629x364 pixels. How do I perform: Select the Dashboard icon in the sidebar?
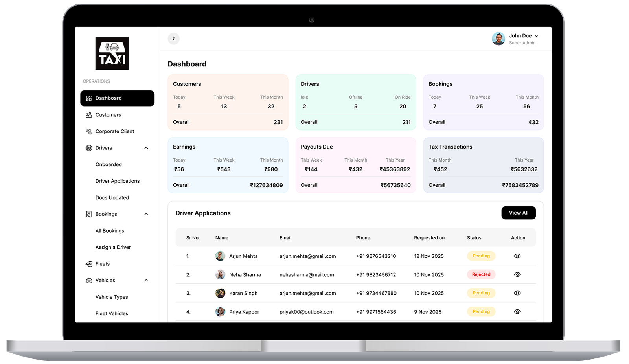(x=88, y=98)
